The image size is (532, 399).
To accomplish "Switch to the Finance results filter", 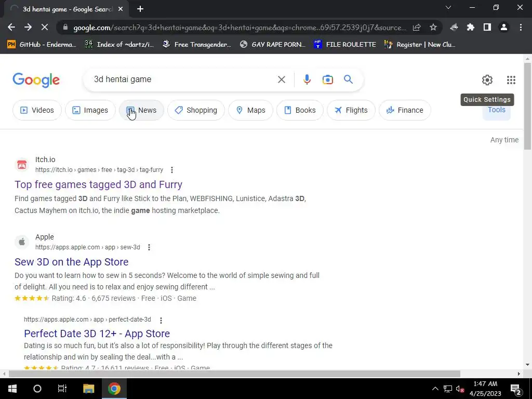I will coord(405,110).
